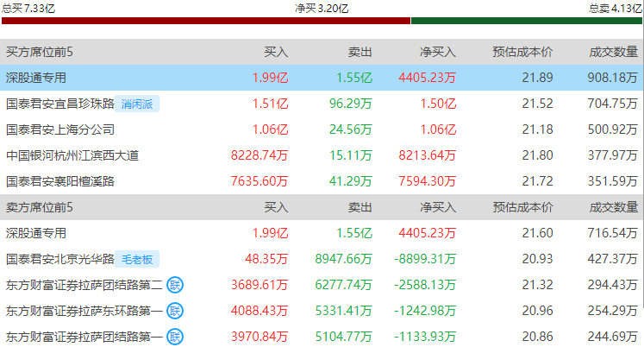Click the 联 icon beside 东方财富证券拉萨团结路第一

175,337
